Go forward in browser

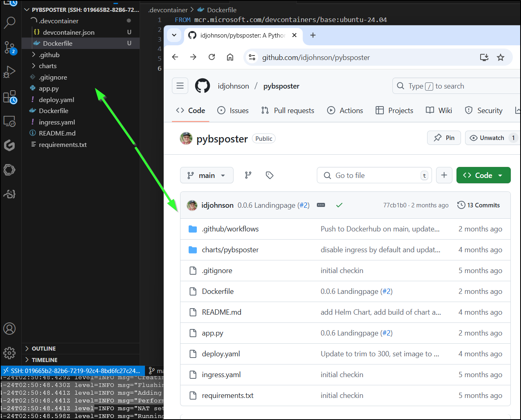[x=194, y=57]
